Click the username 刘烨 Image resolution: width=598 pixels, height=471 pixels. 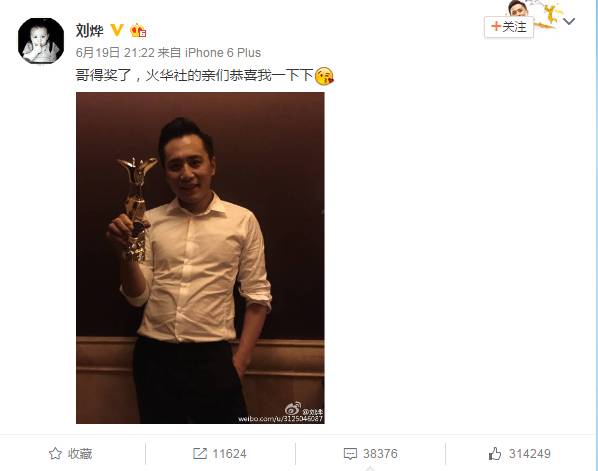click(x=90, y=30)
